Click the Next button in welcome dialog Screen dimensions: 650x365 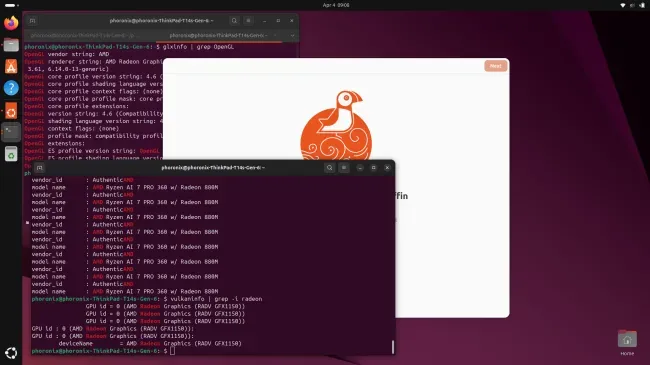(x=495, y=66)
